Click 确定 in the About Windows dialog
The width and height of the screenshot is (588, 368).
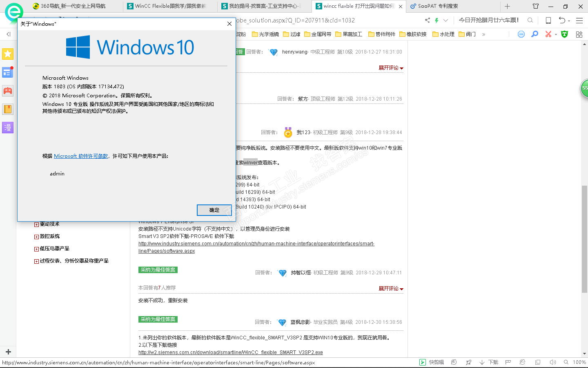(x=214, y=210)
